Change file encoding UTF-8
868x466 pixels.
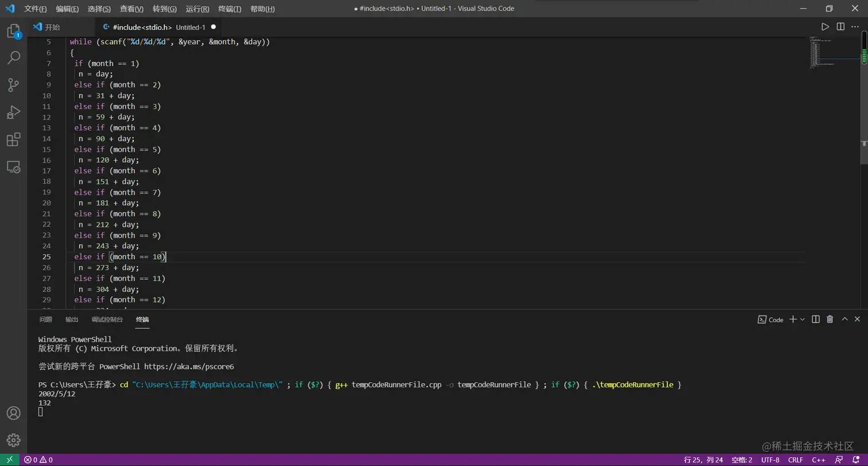(x=770, y=460)
